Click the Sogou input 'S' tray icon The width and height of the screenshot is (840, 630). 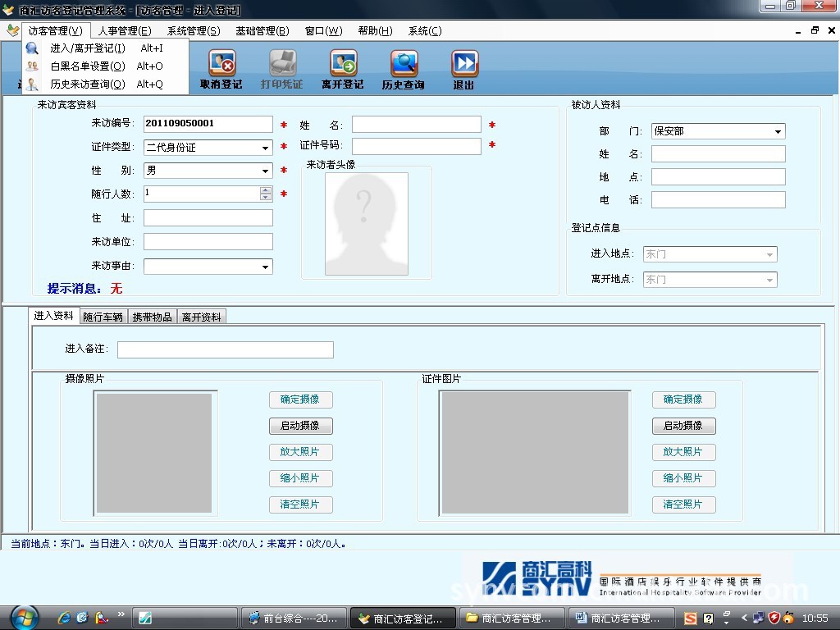(691, 618)
